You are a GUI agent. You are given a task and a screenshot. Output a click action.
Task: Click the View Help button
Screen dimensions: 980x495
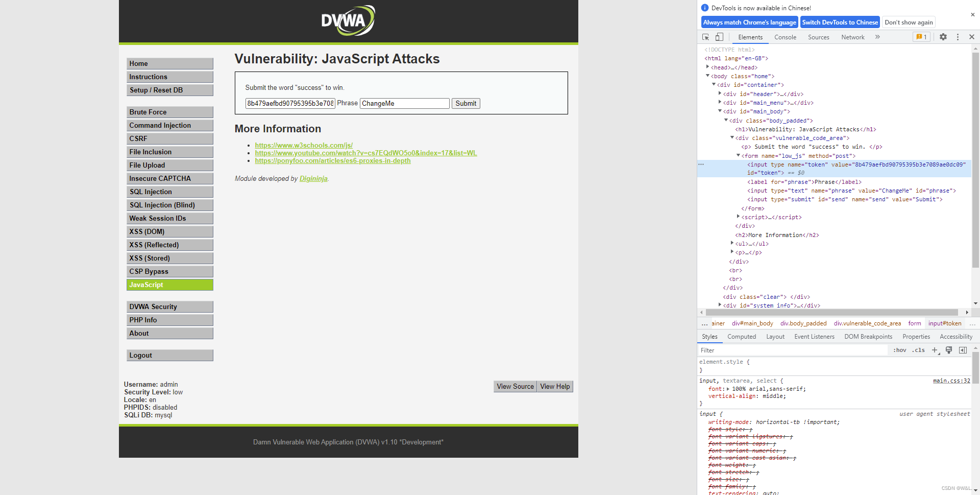coord(555,386)
